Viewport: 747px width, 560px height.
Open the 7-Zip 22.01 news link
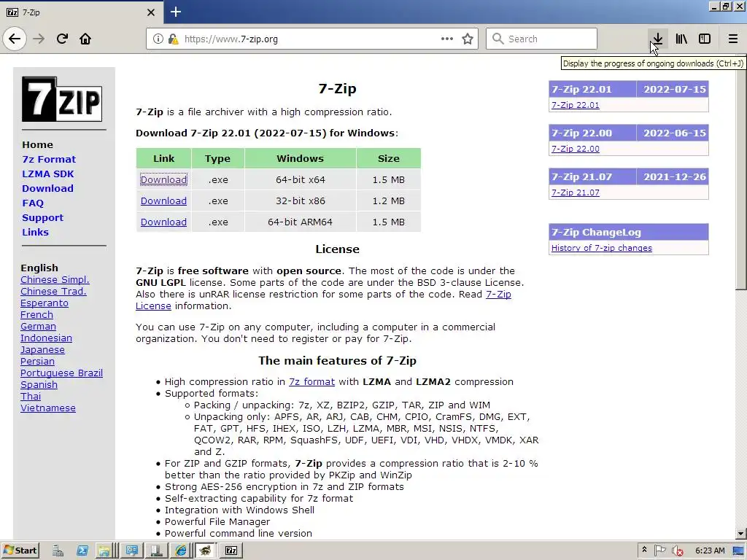coord(575,105)
